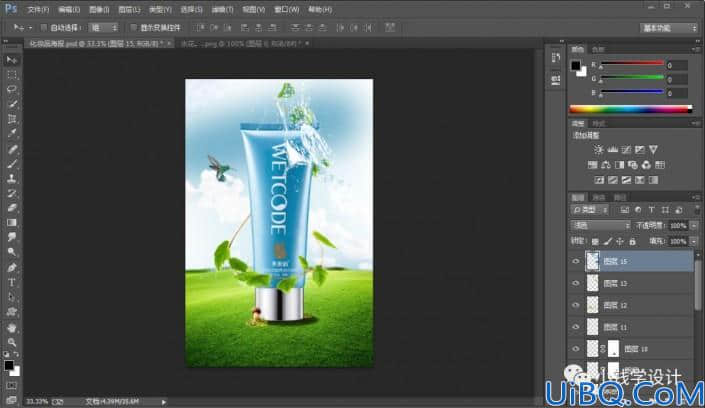Pick a color from the spectrum ramp
The image size is (705, 408).
click(630, 109)
